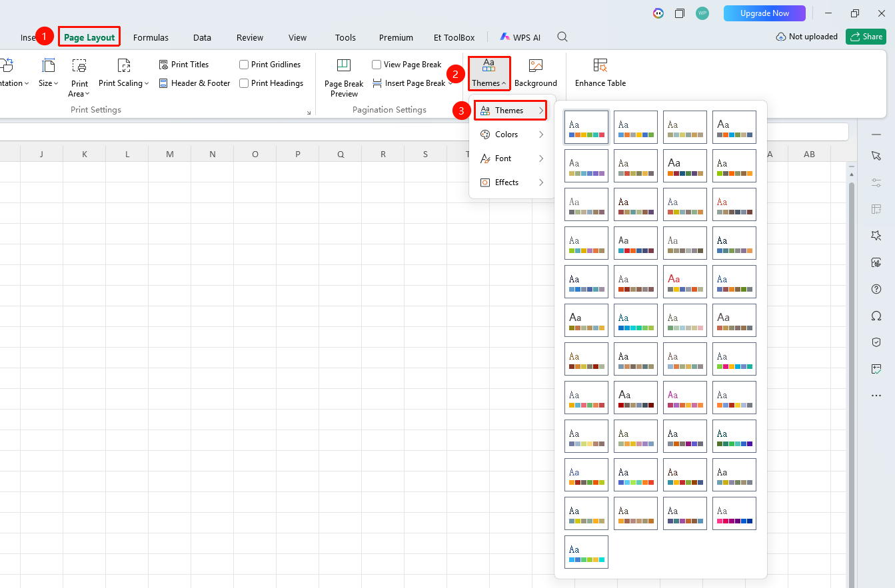Click the Print Titles icon
This screenshot has height=588, width=895.
[164, 65]
